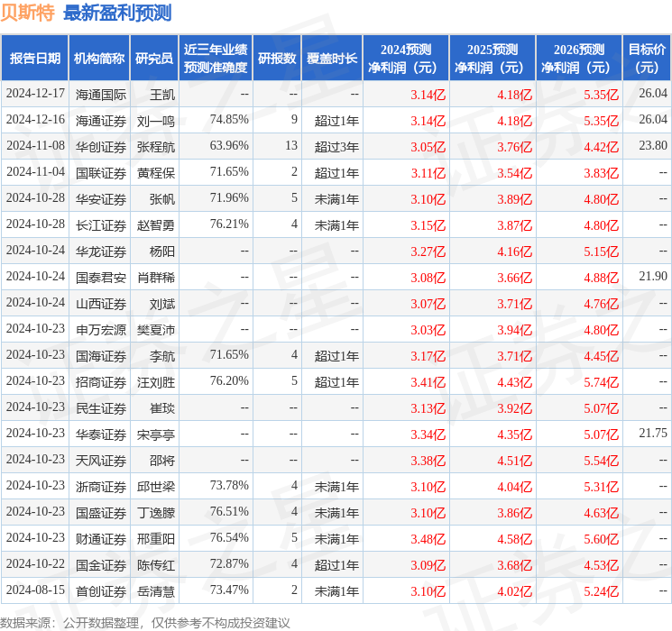Click the 贝斯特 stock name in title
Image resolution: width=672 pixels, height=631 pixels.
(27, 13)
